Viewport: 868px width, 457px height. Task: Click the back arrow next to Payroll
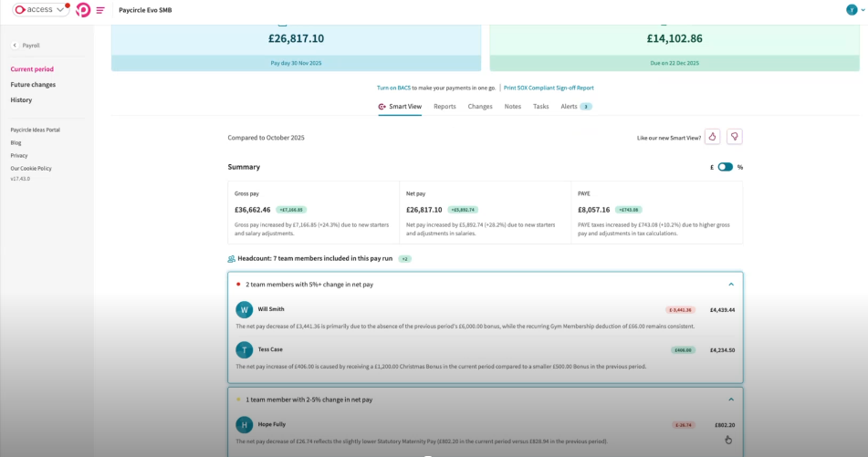coord(15,45)
